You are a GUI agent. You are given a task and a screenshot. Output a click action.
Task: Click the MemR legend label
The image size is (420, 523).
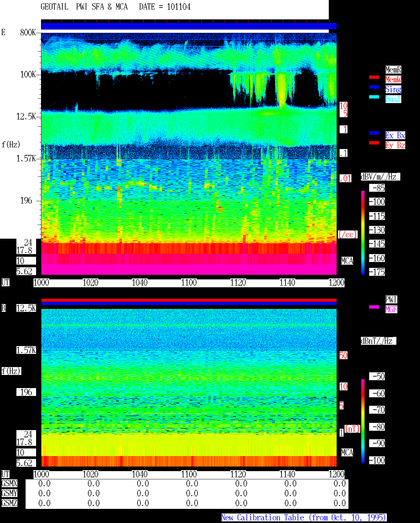393,70
